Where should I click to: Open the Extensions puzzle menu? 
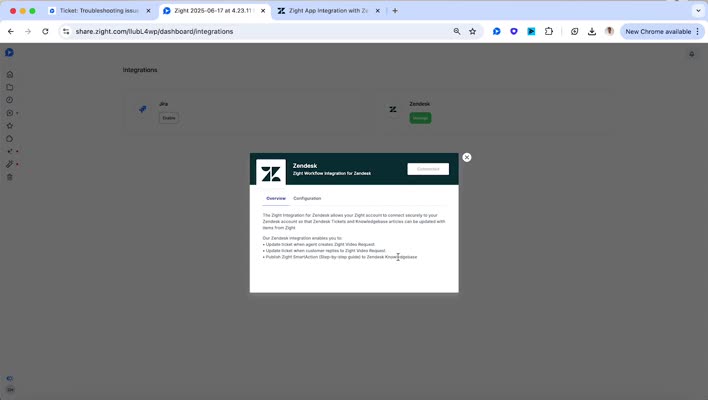click(x=549, y=31)
